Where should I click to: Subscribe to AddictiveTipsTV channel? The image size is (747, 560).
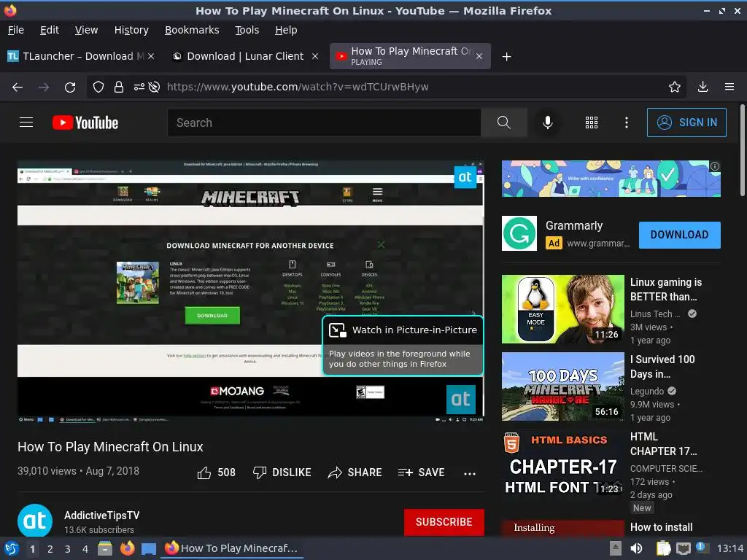pos(444,522)
